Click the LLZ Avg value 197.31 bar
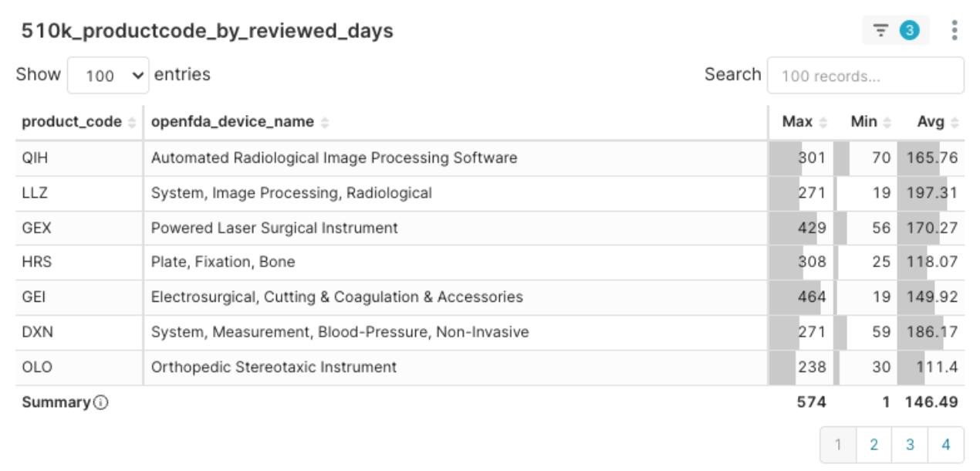980x471 pixels. 931,193
